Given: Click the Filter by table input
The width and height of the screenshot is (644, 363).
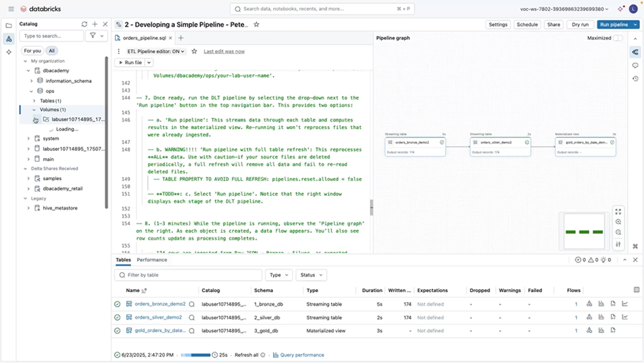Looking at the screenshot, I should [188, 275].
